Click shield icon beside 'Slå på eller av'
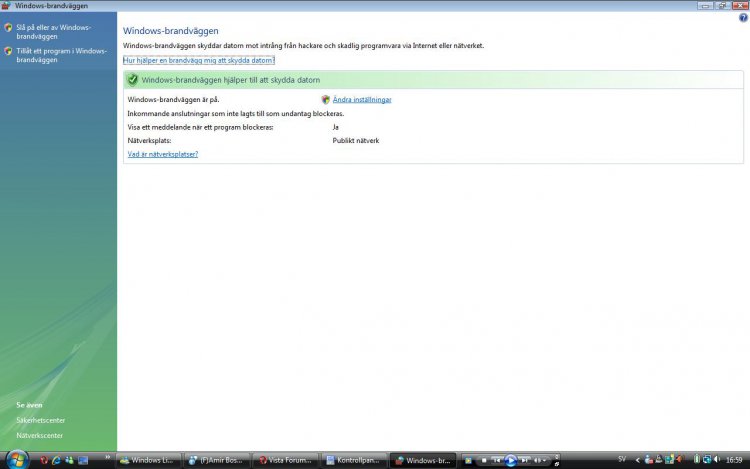750x469 pixels. tap(8, 28)
